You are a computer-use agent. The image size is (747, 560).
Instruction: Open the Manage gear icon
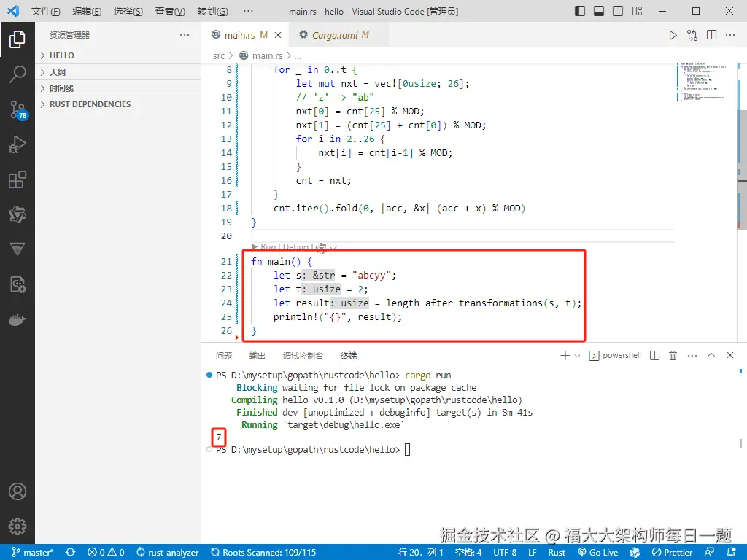coord(18,526)
